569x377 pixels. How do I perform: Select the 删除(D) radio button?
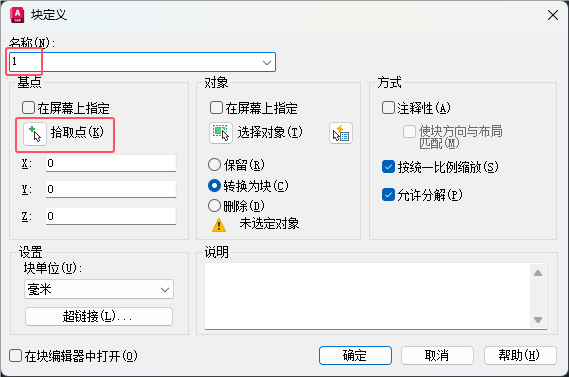pos(214,206)
